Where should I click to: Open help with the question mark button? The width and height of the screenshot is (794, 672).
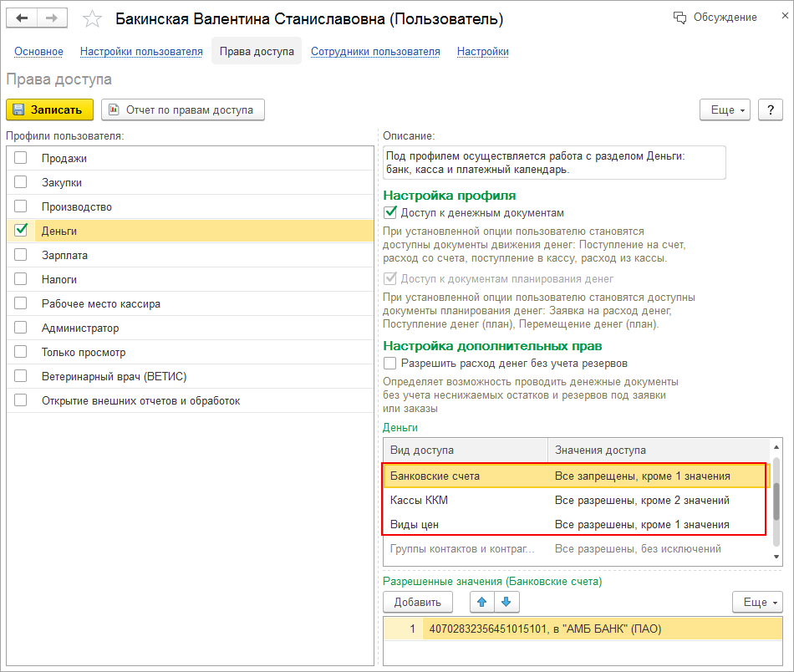click(x=770, y=109)
